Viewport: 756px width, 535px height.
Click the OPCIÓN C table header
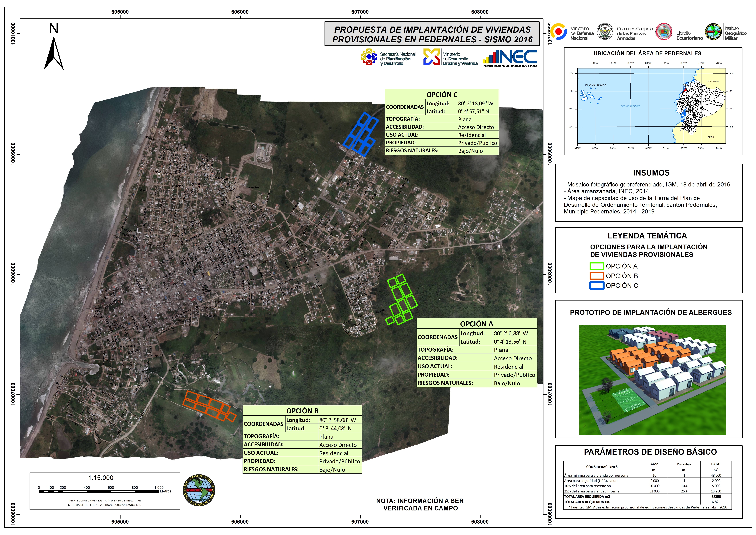tap(442, 95)
